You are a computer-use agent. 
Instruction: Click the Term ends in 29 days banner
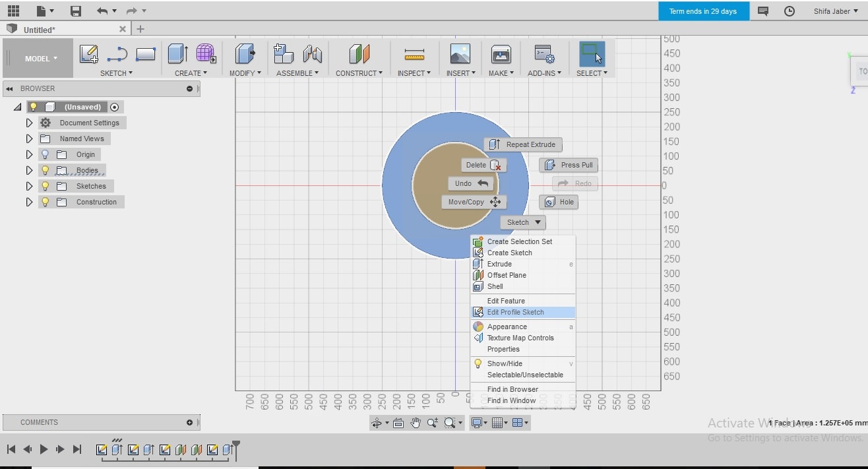[x=703, y=11]
